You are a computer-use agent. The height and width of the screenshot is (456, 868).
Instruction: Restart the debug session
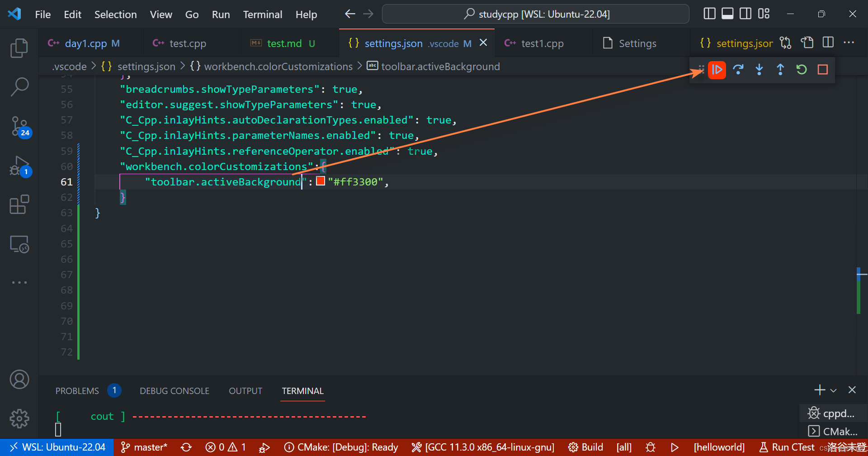click(x=802, y=70)
